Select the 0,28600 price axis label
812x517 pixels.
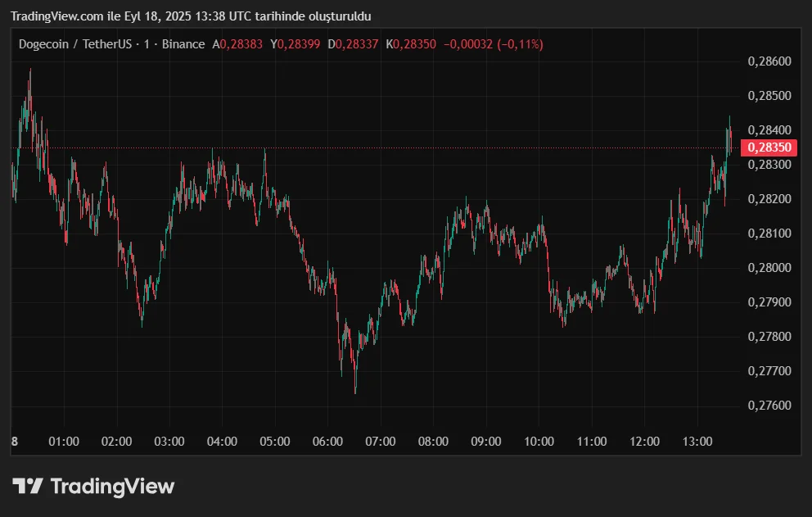coord(770,61)
